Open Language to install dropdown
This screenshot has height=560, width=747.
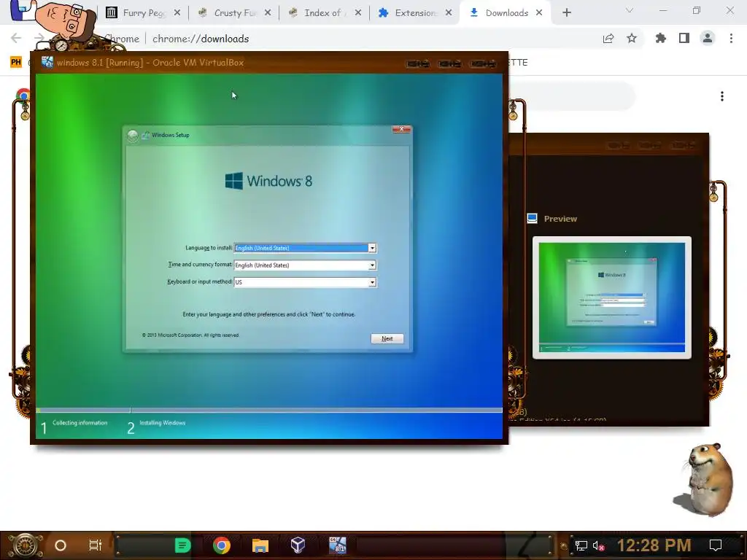click(305, 248)
